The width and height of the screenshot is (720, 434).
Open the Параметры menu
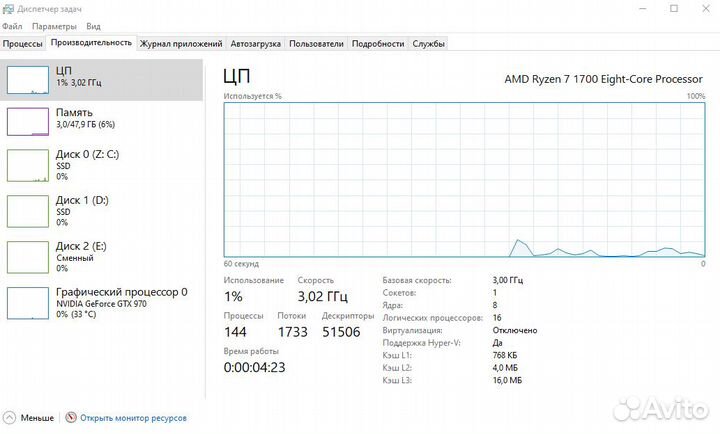(54, 26)
